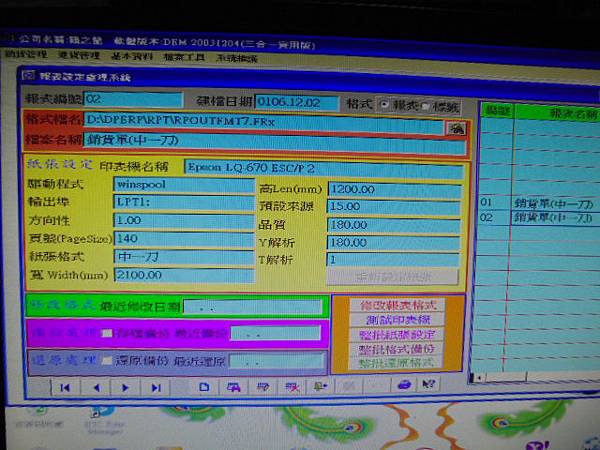Viewport: 600px width, 450px height.
Task: Tick the 還原備份 checkbox
Action: point(108,360)
